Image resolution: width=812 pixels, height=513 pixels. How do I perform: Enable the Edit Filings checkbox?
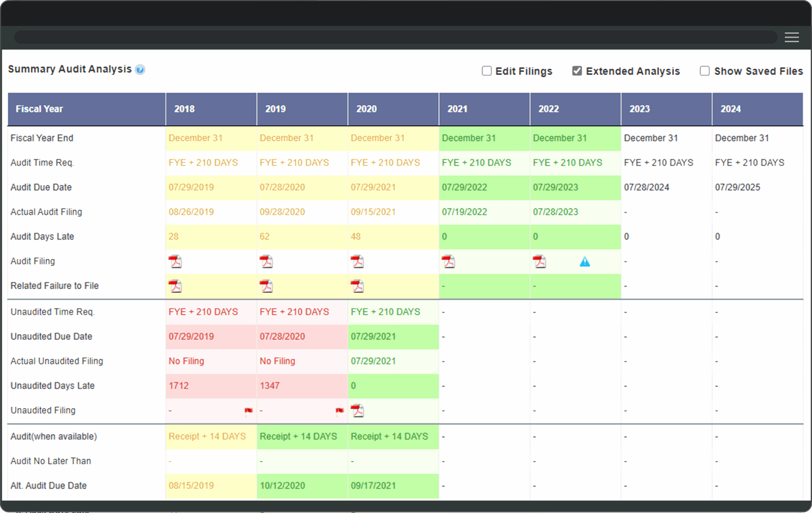pos(487,71)
